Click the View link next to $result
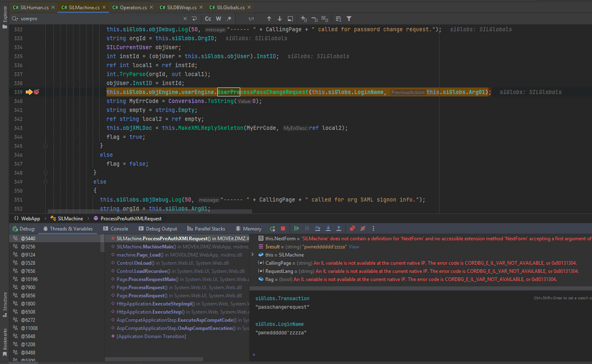This screenshot has width=592, height=364. point(354,247)
